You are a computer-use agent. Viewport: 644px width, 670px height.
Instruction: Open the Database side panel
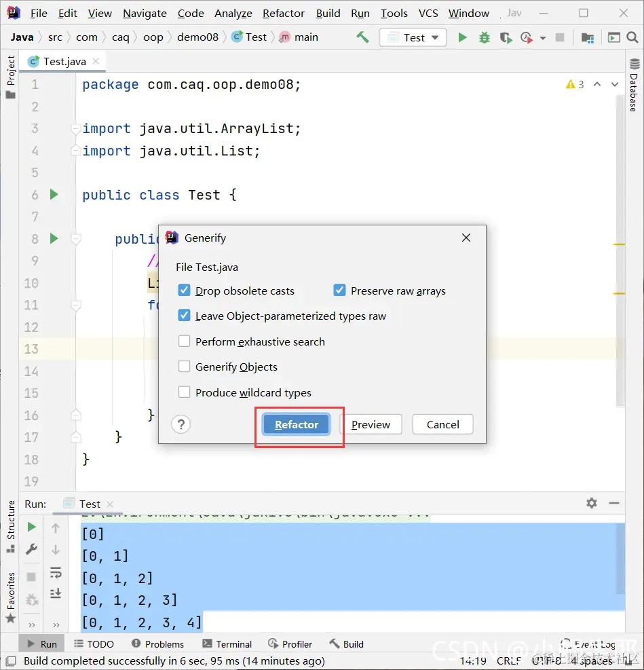click(634, 85)
